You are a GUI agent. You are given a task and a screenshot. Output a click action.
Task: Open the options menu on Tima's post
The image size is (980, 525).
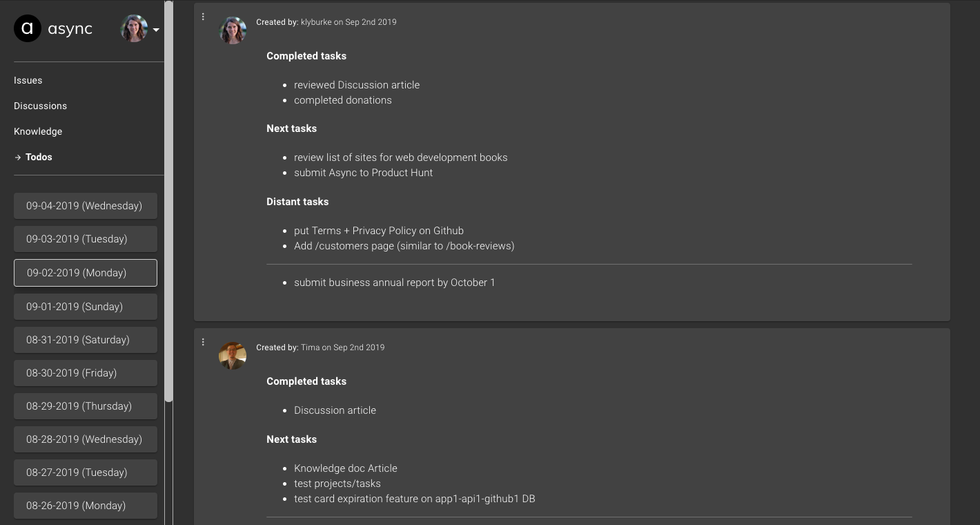(x=203, y=341)
